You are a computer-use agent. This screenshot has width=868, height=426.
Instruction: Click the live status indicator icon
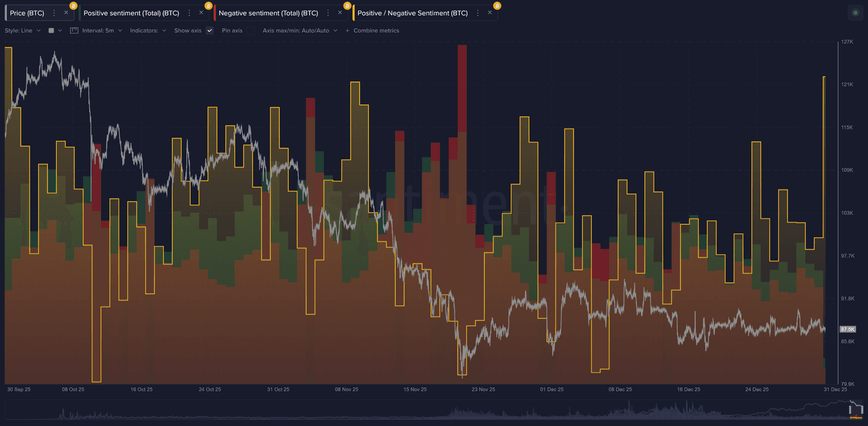[855, 13]
